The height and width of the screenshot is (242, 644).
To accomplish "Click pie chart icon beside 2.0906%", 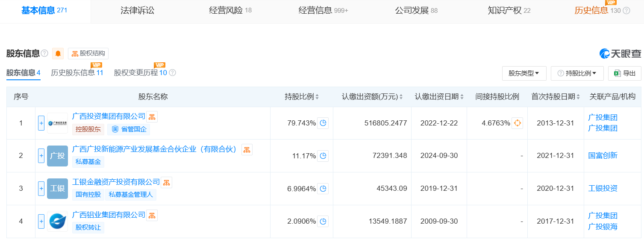I will (323, 222).
